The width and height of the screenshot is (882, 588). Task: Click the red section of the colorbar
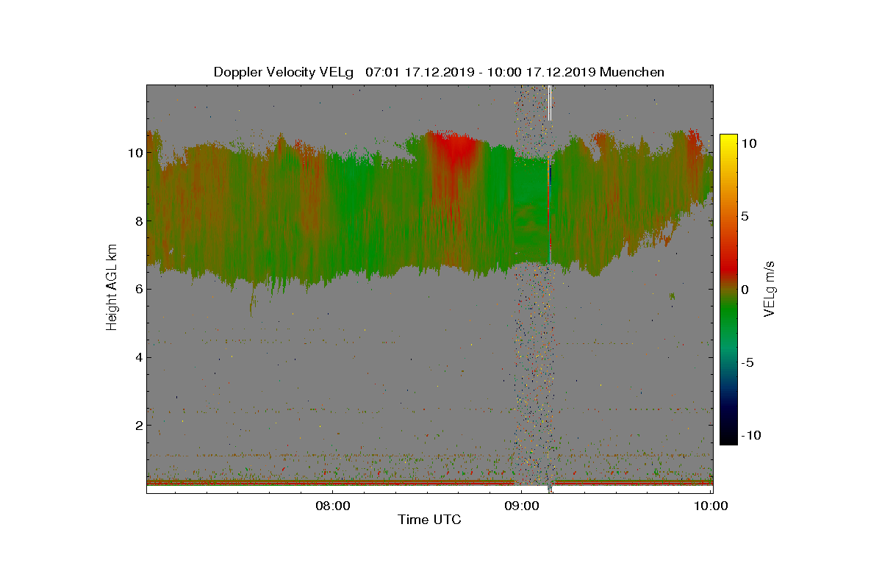728,267
